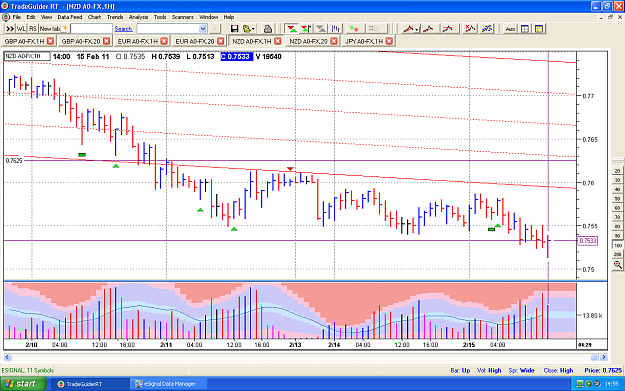Screen dimensions: 625x391
Task: Click the WL watchlist button
Action: [x=21, y=29]
